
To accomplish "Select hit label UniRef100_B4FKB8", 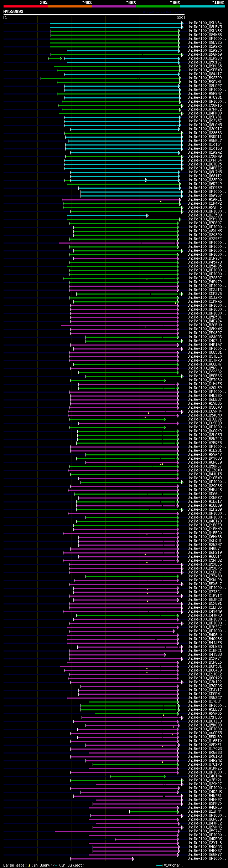I will [x=204, y=113].
